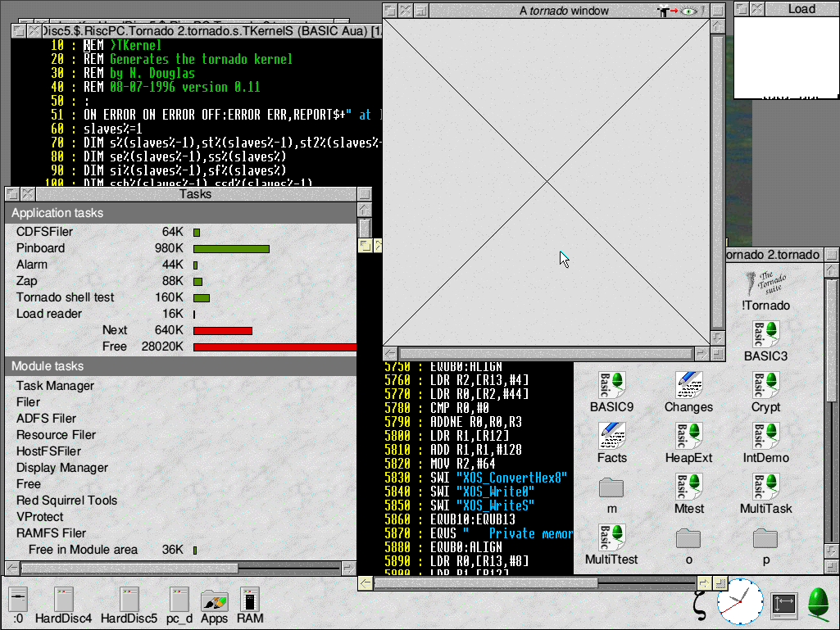840x630 pixels.
Task: Open the folder named m
Action: pos(611,488)
